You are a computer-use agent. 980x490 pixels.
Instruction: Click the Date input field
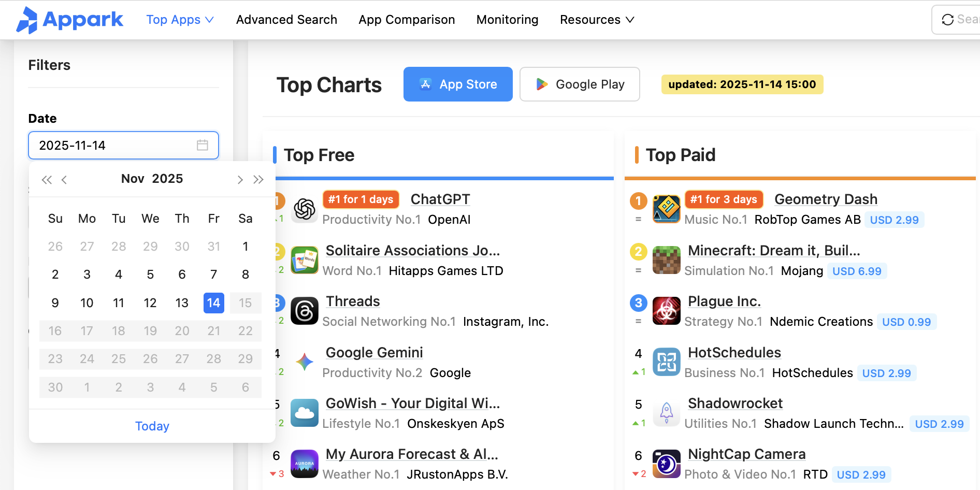114,146
